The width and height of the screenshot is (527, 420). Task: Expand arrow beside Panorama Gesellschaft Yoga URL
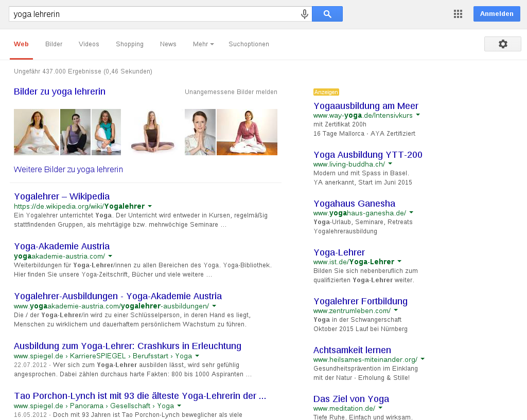(179, 406)
